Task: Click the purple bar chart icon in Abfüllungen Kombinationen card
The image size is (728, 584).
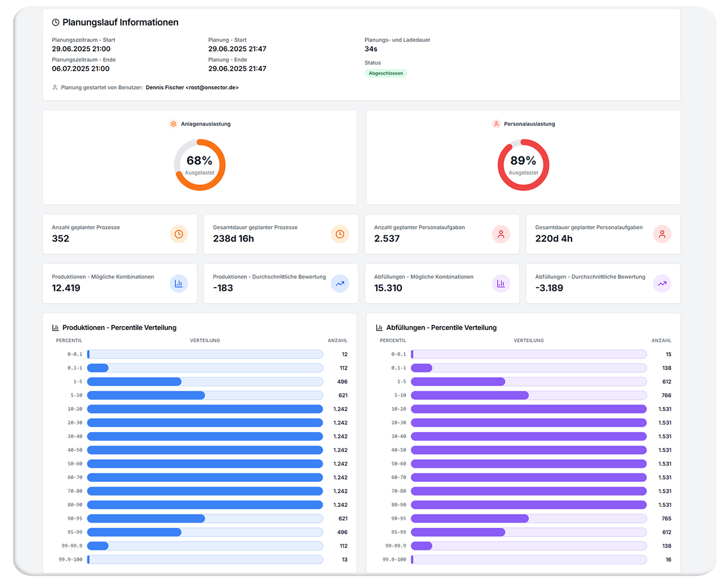Action: point(501,283)
